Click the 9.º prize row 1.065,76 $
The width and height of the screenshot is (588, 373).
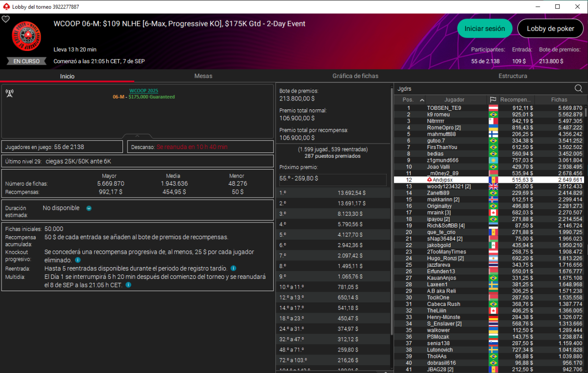(x=333, y=276)
